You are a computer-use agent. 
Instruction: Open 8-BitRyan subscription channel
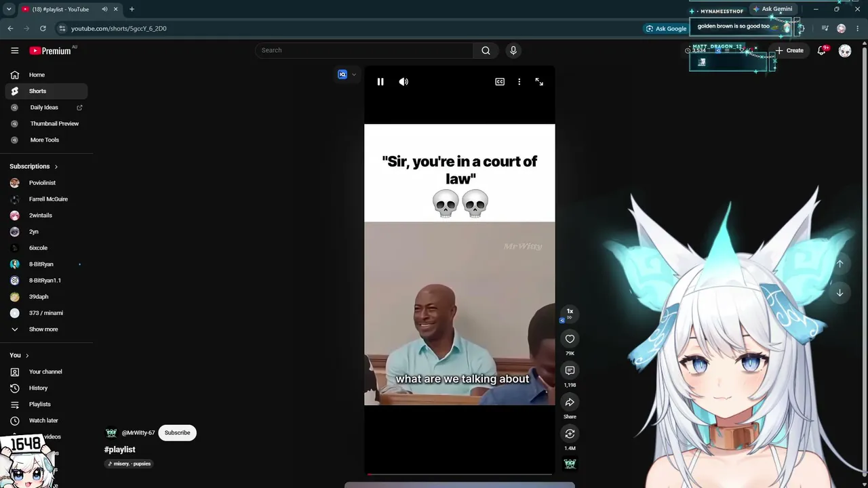point(46,264)
